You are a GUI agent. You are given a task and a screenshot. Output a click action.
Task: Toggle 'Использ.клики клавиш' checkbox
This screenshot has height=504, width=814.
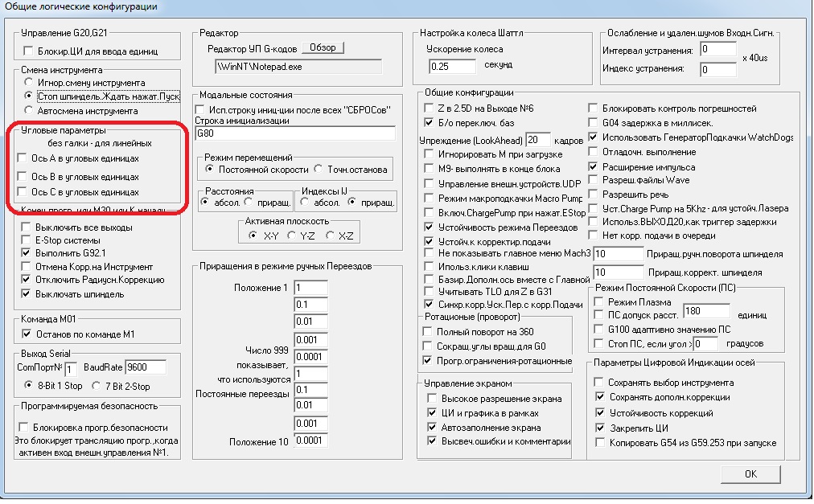pyautogui.click(x=429, y=266)
